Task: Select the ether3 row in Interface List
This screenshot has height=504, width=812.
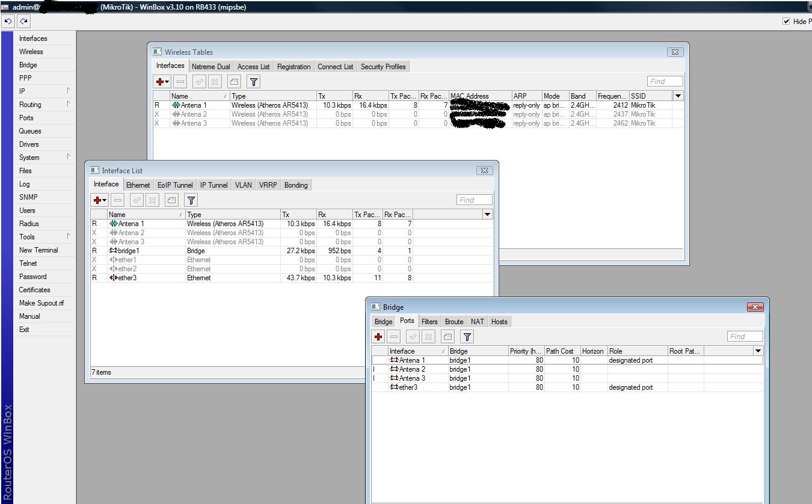Action: pos(292,278)
